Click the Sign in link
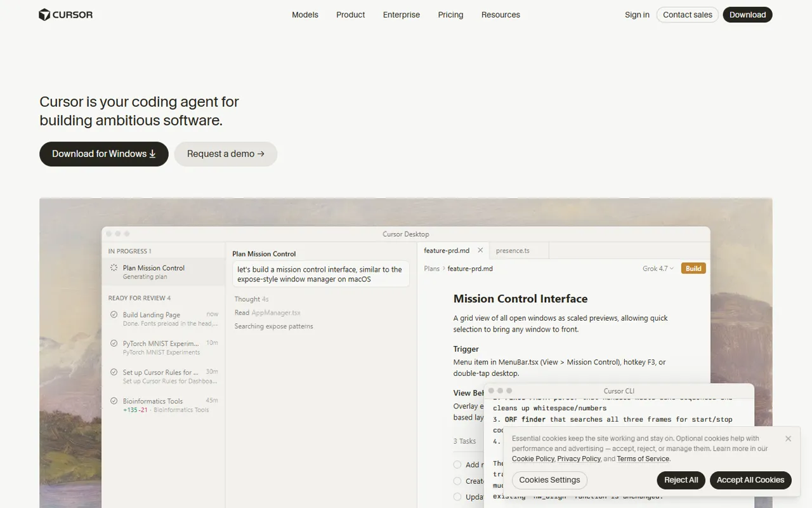Viewport: 812px width, 508px height. point(637,15)
